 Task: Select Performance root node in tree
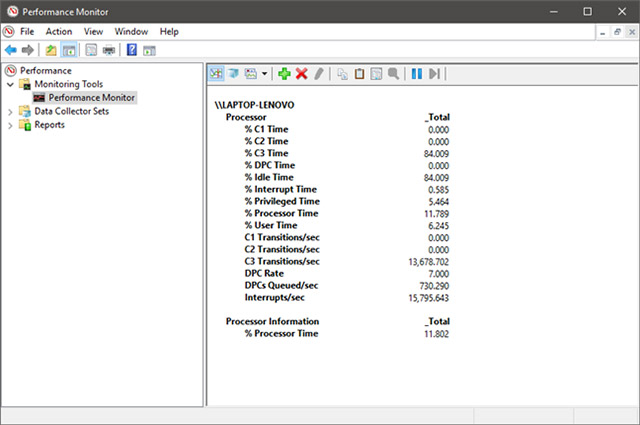[x=45, y=71]
